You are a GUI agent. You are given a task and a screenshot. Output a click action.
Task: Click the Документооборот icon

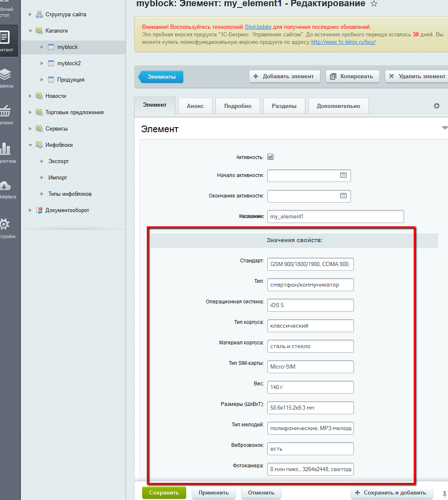[39, 210]
